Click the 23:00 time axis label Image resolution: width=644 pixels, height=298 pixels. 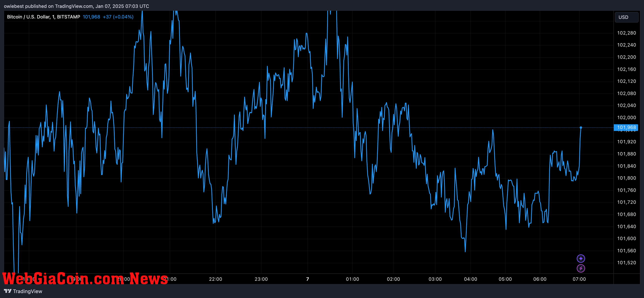pyautogui.click(x=261, y=279)
